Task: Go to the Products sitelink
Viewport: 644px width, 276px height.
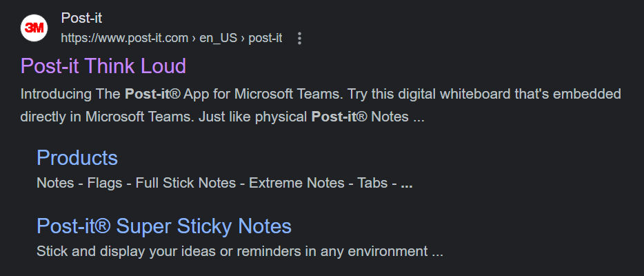Action: tap(77, 158)
